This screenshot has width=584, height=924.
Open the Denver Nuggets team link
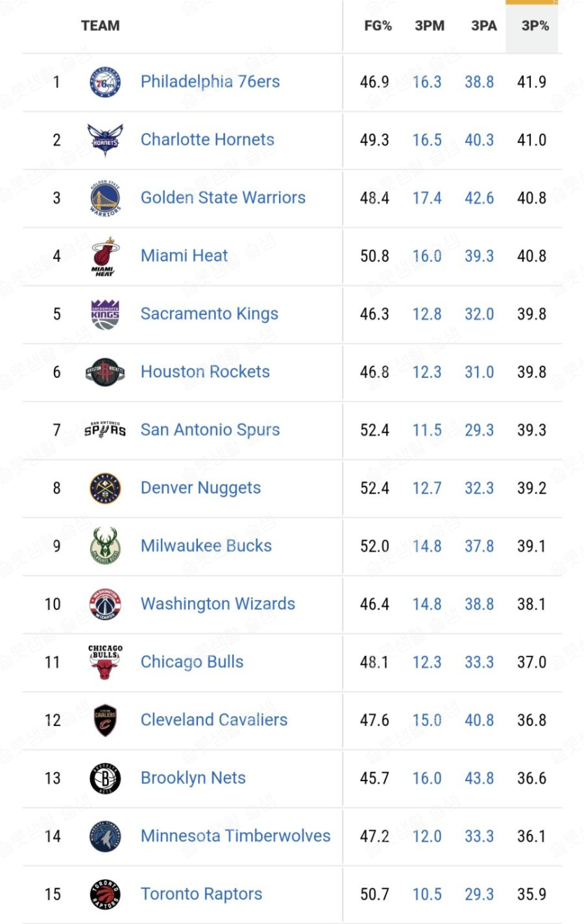(x=201, y=488)
